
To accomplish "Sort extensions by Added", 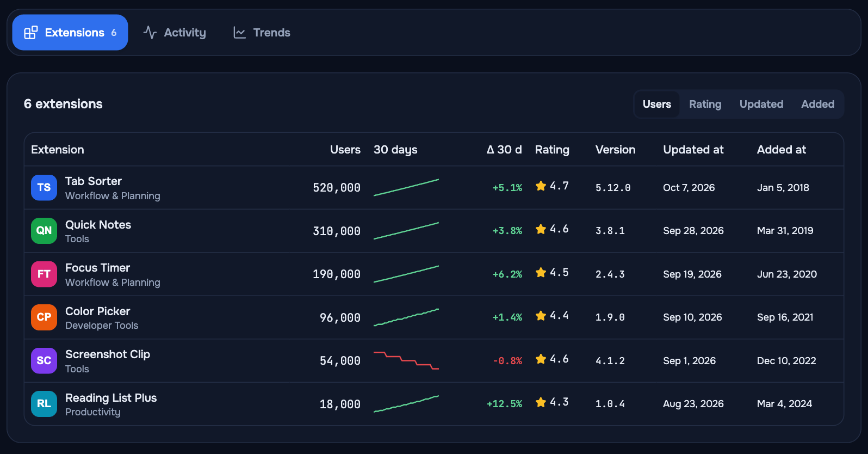I will 817,104.
